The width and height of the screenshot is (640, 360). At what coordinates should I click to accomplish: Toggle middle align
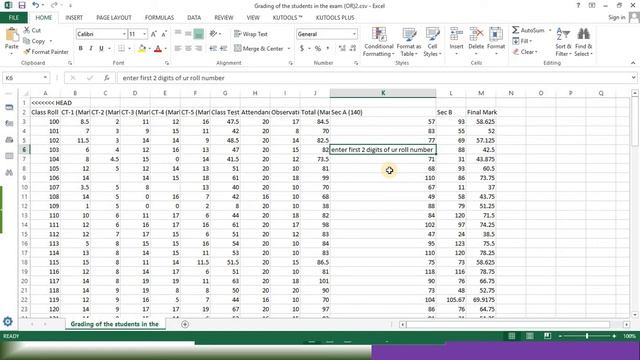tap(188, 34)
